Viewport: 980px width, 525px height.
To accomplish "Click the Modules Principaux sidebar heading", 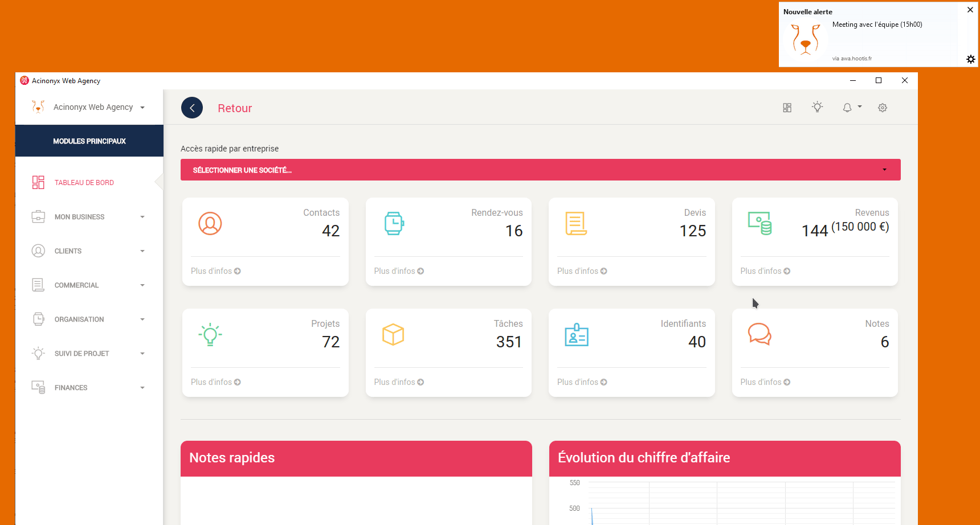I will pos(89,141).
